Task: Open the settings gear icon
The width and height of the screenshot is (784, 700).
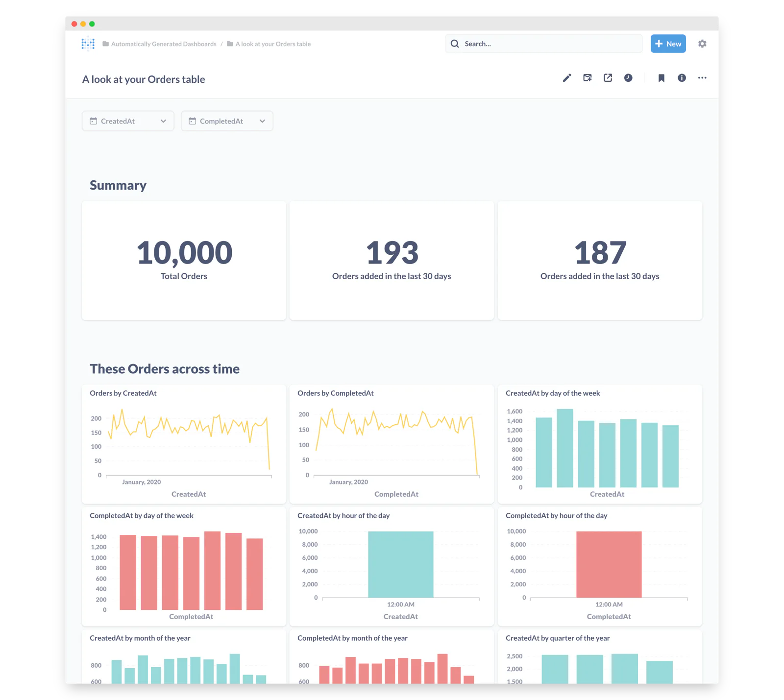Action: coord(702,44)
